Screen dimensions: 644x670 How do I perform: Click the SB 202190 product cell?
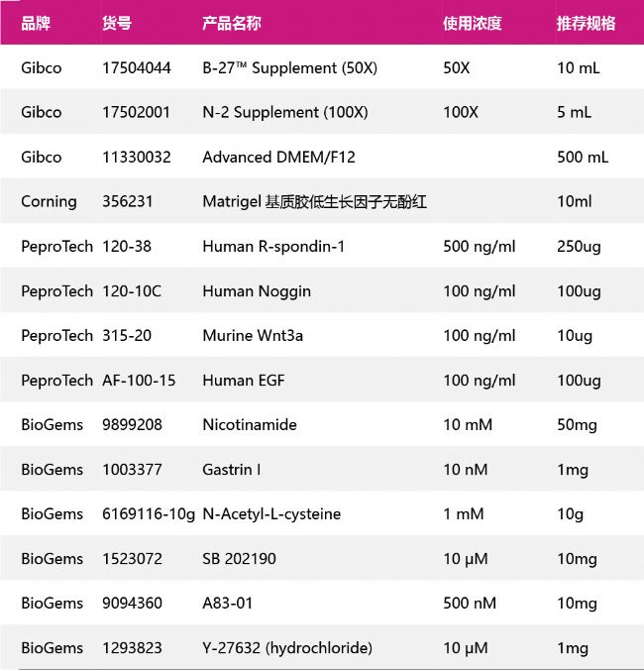[239, 559]
